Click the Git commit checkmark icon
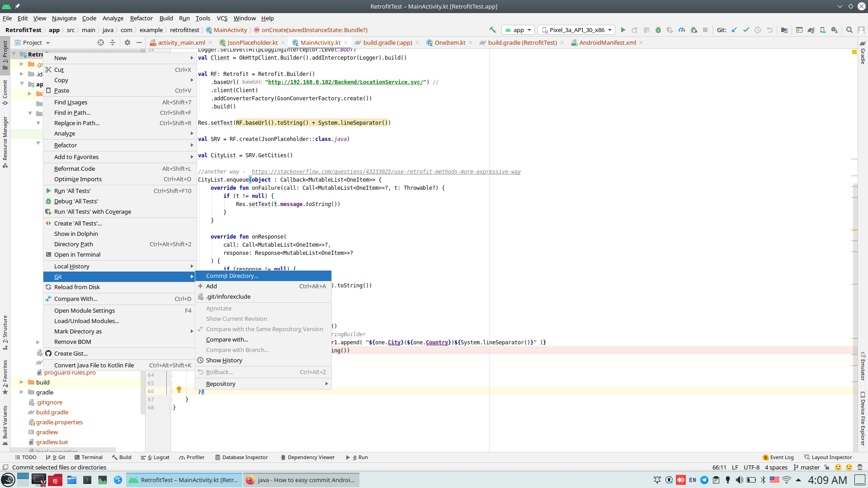This screenshot has height=488, width=868. pyautogui.click(x=746, y=30)
